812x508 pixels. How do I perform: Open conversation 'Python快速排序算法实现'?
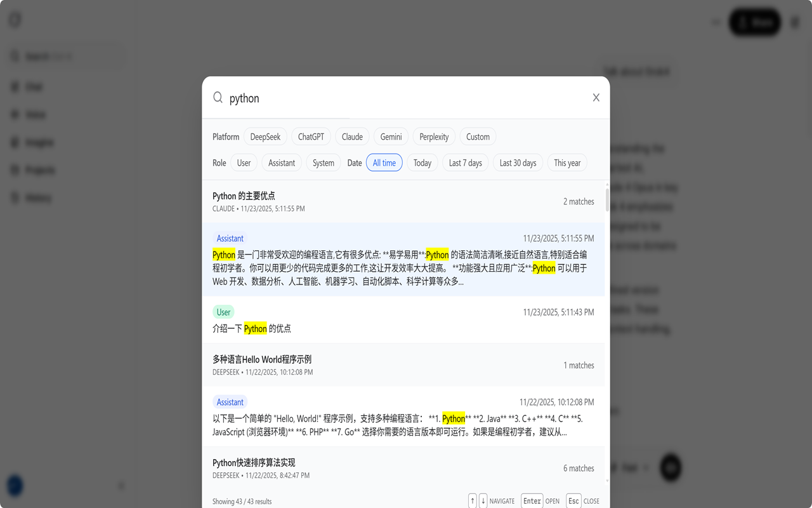tap(403, 468)
